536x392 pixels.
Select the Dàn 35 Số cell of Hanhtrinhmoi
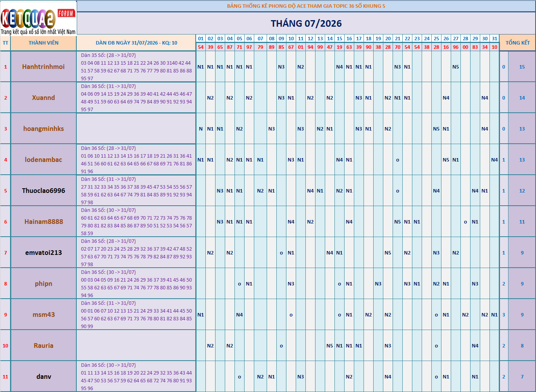tap(136, 67)
